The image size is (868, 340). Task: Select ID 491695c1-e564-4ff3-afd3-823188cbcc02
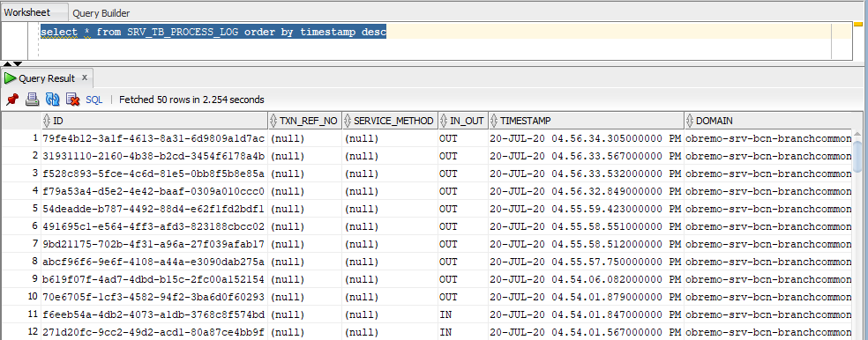[153, 226]
